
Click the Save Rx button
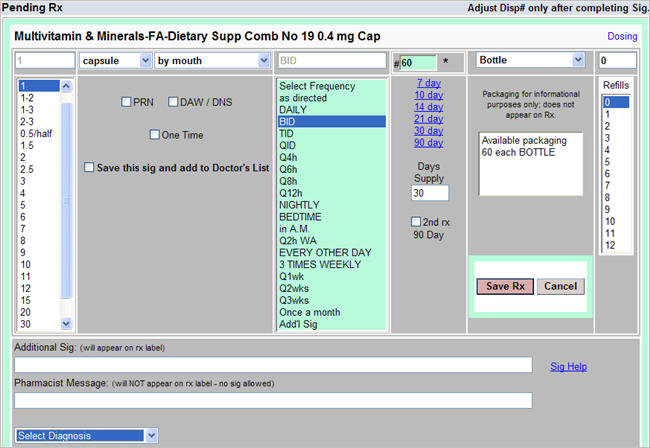tap(504, 287)
